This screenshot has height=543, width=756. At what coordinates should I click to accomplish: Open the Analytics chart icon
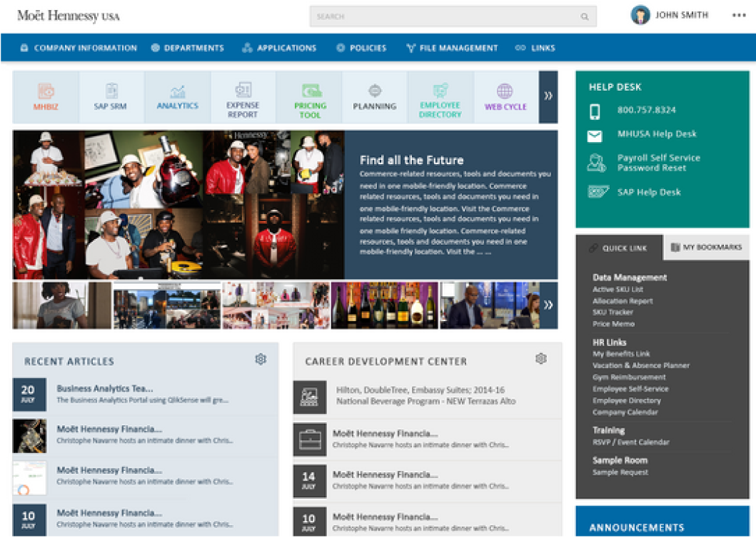(x=178, y=91)
